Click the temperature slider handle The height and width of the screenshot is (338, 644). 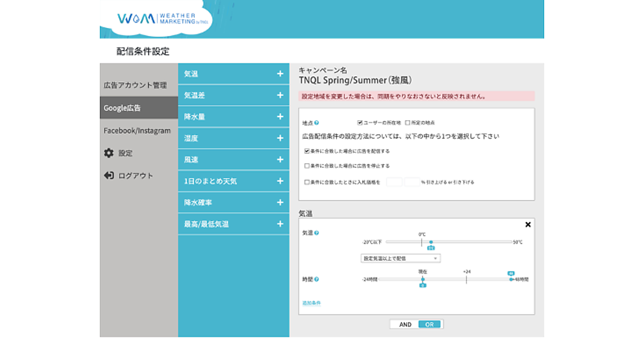[430, 243]
